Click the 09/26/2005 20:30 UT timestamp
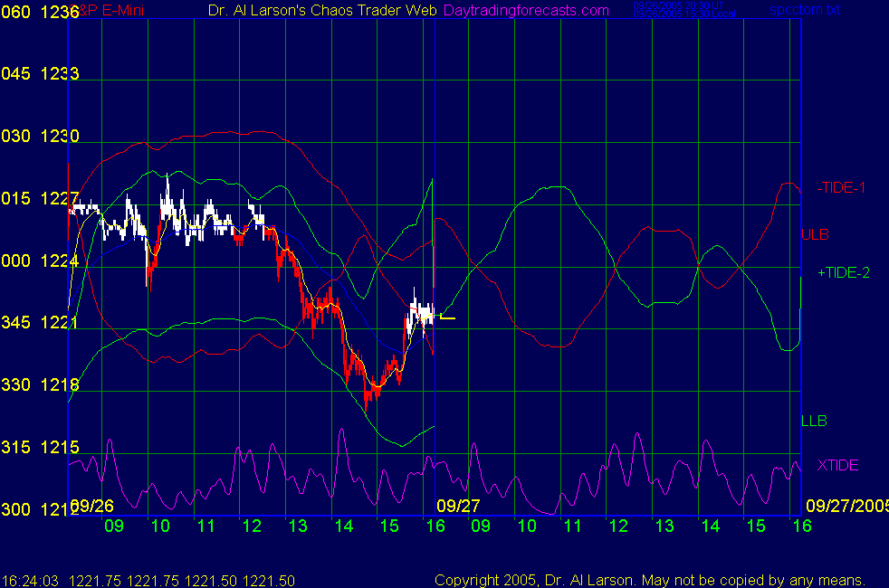The image size is (889, 588). (678, 5)
